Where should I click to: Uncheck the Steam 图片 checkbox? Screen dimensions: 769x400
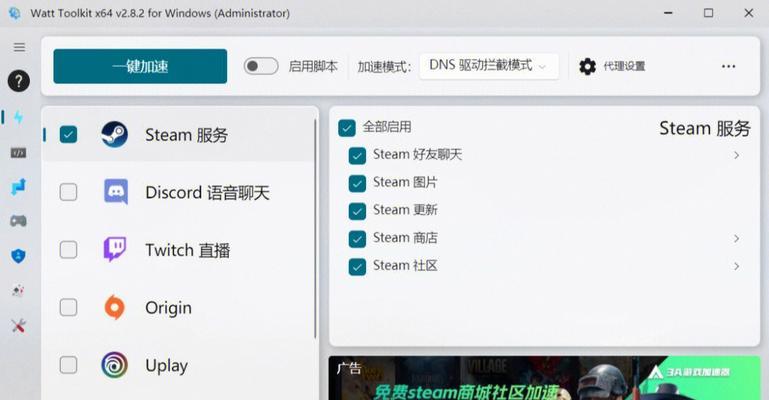coord(357,184)
